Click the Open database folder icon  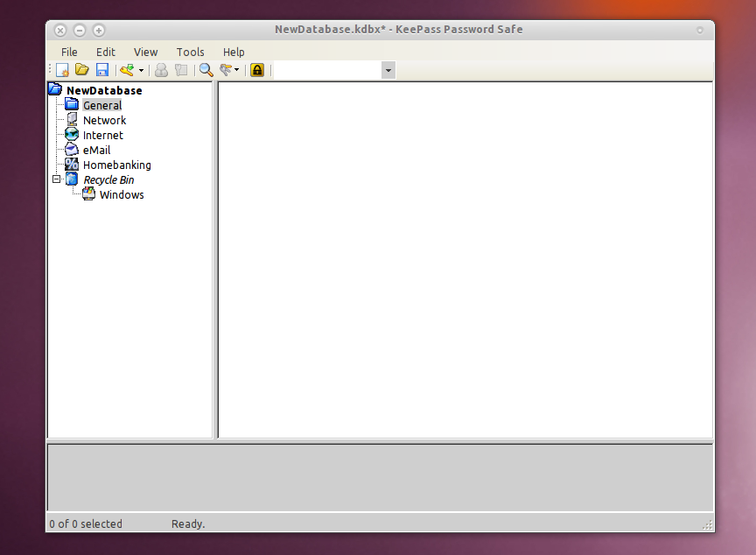point(82,70)
